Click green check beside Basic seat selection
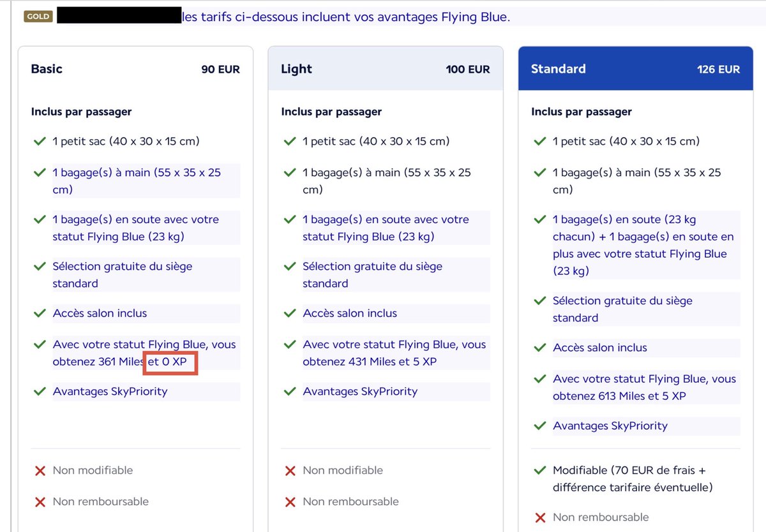 pos(40,267)
